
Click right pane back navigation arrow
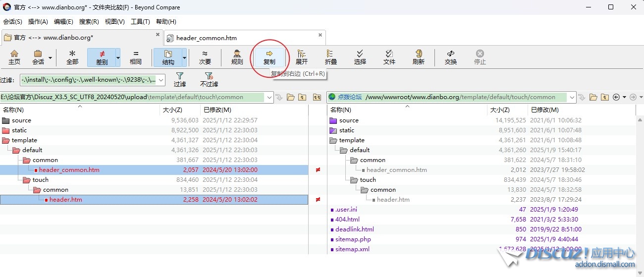tap(616, 97)
